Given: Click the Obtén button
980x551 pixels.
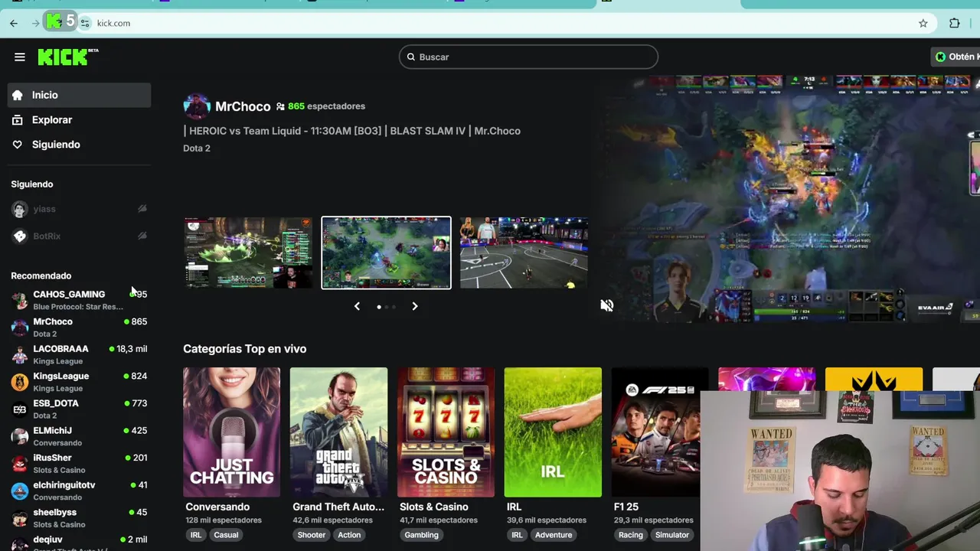Looking at the screenshot, I should coord(955,57).
